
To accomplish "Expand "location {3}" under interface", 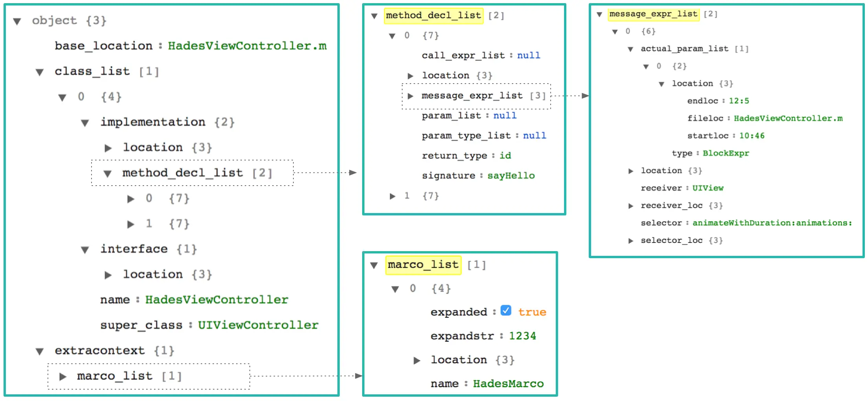I will click(x=108, y=275).
